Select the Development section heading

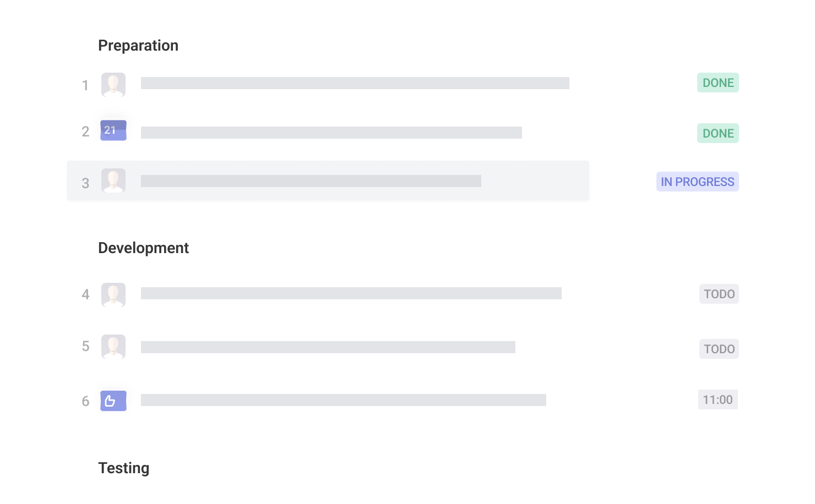coord(143,248)
